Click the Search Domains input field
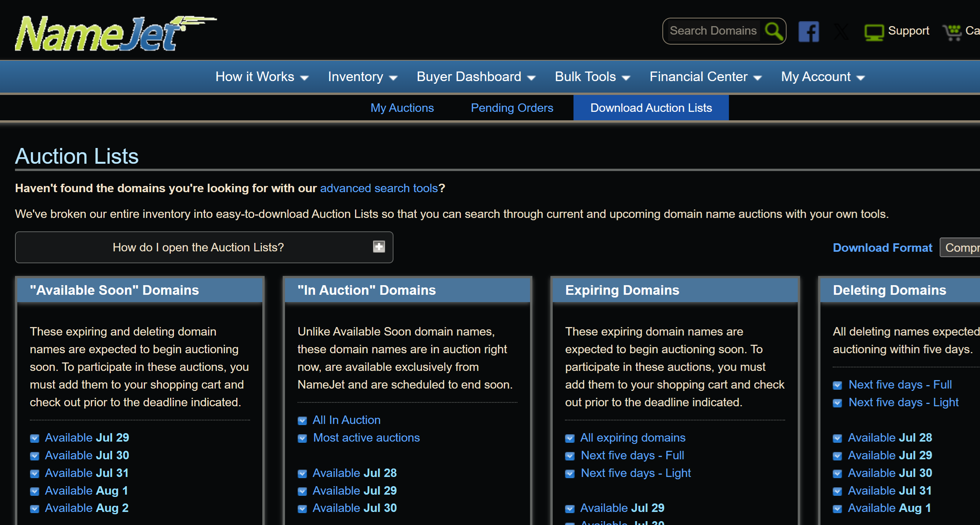 713,31
